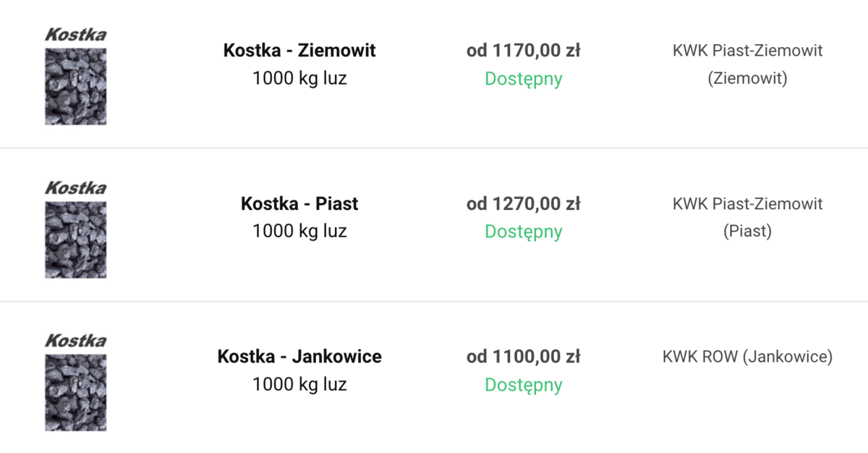Select the price od 1100,00 zł
The image size is (868, 453).
click(524, 357)
